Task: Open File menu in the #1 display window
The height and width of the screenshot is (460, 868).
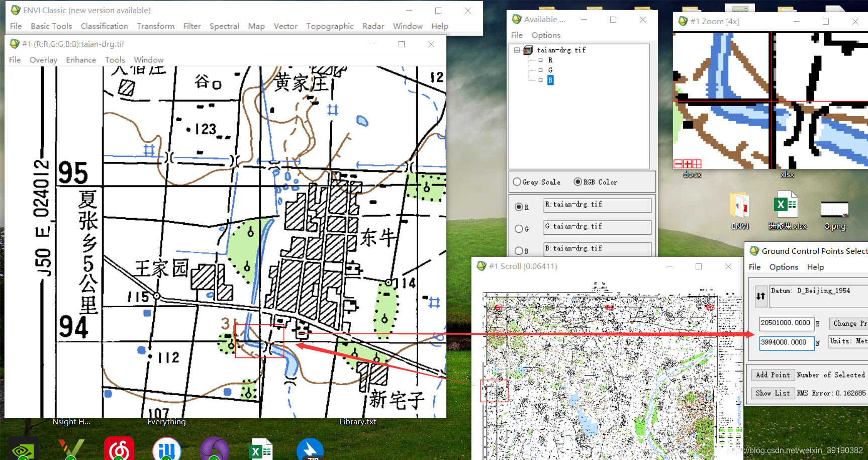Action: tap(15, 60)
